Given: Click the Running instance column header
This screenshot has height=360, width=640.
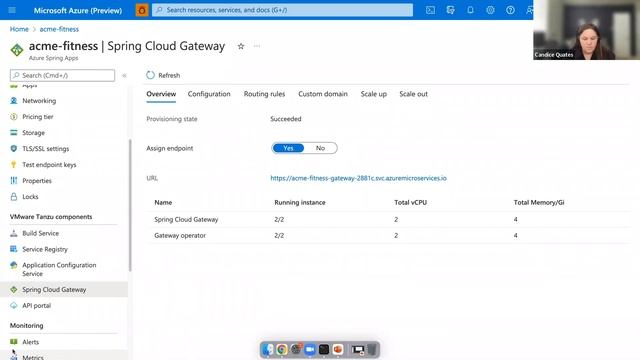Looking at the screenshot, I should (x=300, y=202).
